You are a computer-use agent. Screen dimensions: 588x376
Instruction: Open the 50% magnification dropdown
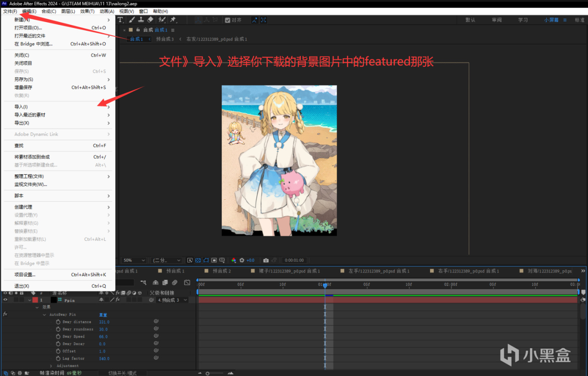(134, 260)
